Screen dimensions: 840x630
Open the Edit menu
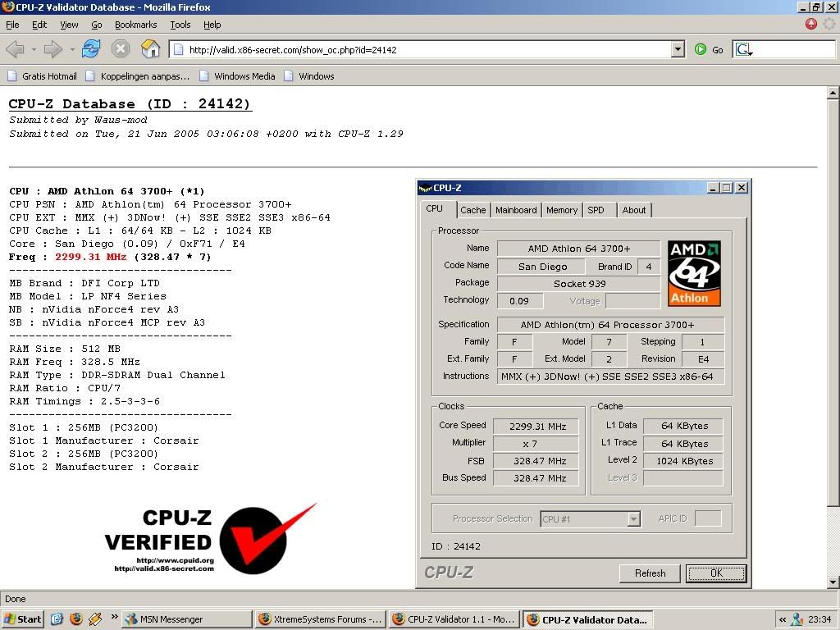(x=39, y=25)
